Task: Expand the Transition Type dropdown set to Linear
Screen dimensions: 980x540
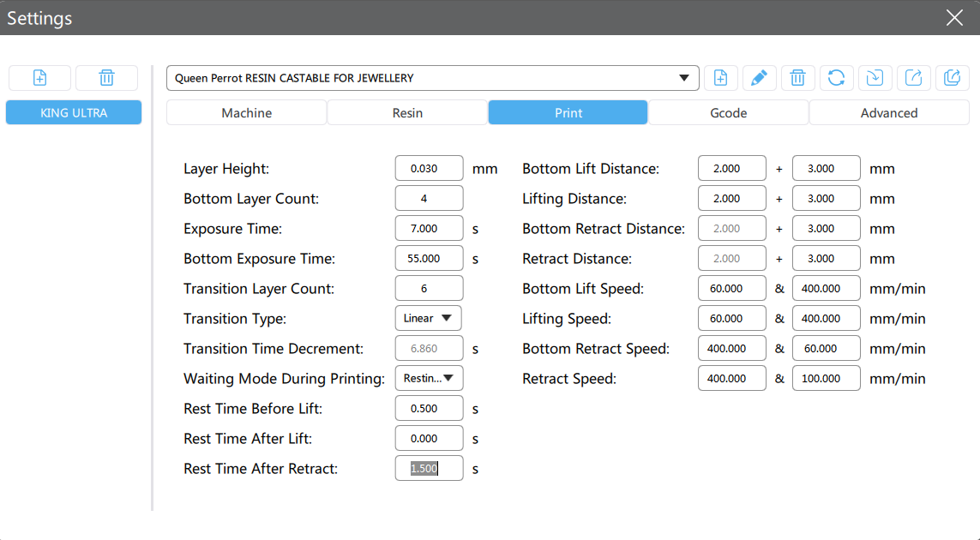Action: [428, 318]
